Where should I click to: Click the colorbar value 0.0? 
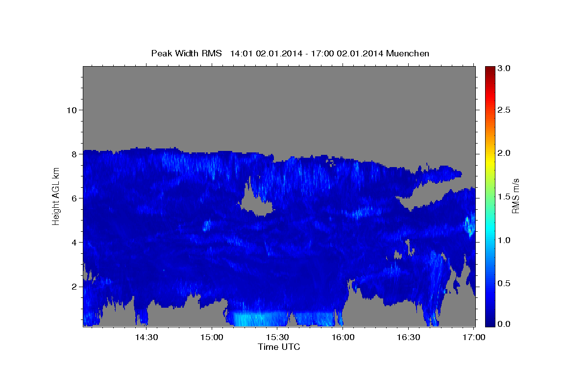(504, 324)
